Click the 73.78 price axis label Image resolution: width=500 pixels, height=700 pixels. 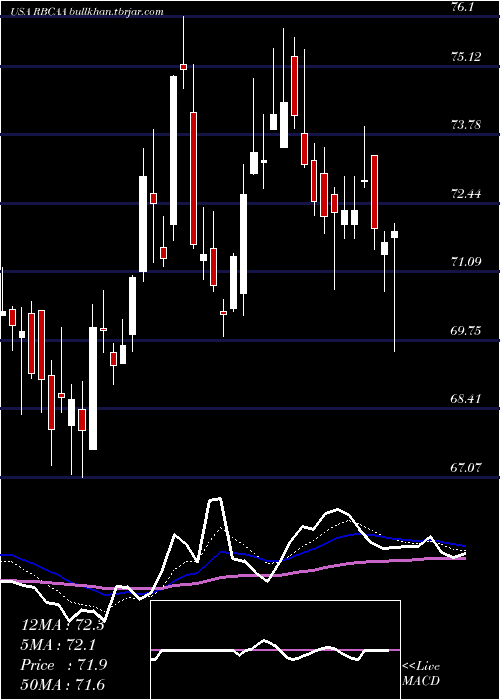(466, 125)
